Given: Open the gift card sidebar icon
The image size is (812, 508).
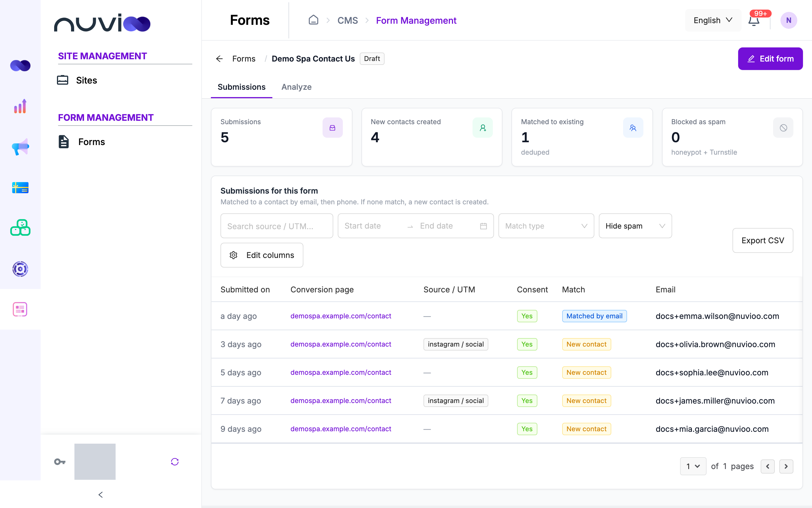Looking at the screenshot, I should pos(20,187).
